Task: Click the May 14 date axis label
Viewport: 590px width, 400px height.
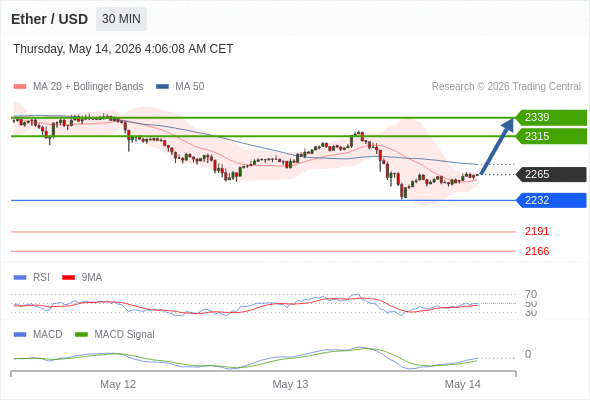Action: tap(462, 384)
